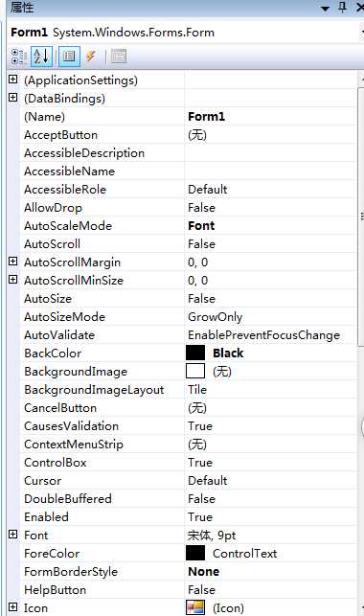
Task: Open the Events lightning bolt icon
Action: pyautogui.click(x=92, y=57)
